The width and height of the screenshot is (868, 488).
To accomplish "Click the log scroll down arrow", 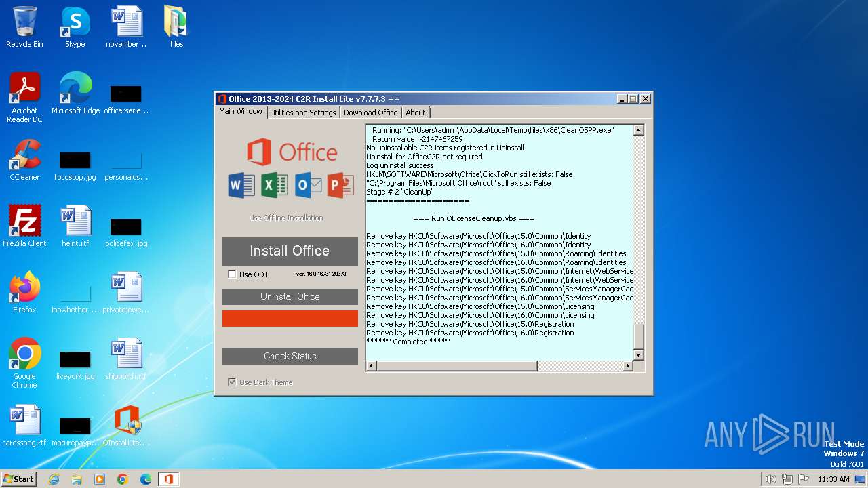I will (x=638, y=355).
